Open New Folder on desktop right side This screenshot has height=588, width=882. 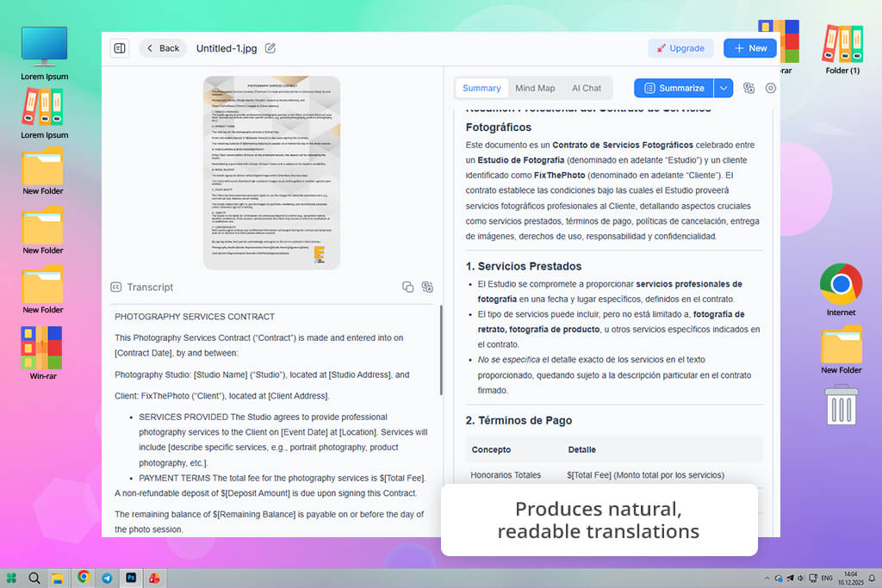coord(841,350)
